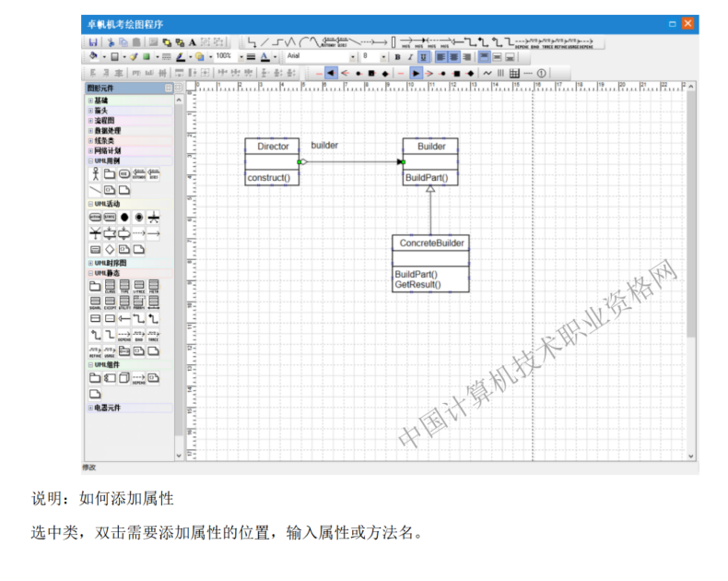Image resolution: width=728 pixels, height=581 pixels.
Task: Click the font color A swatch
Action: click(264, 56)
